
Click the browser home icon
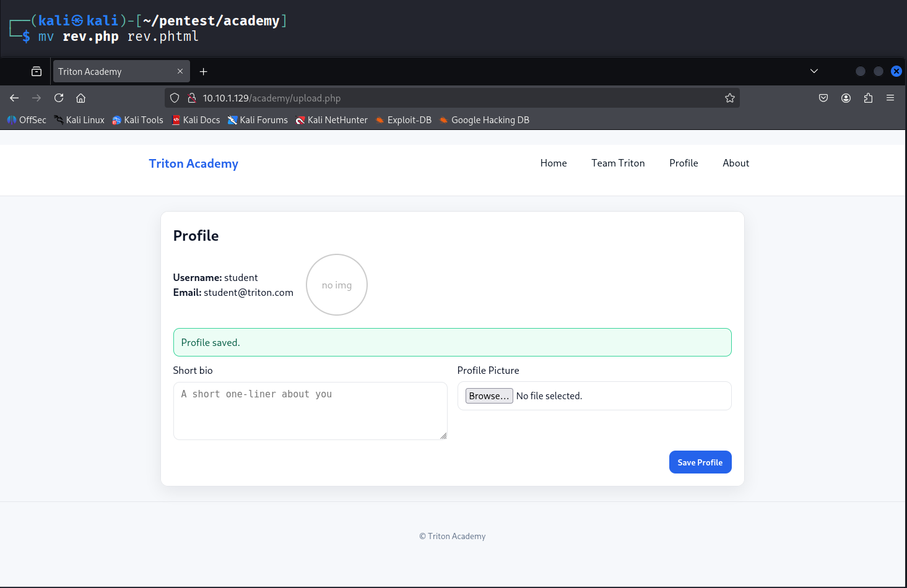click(x=80, y=98)
